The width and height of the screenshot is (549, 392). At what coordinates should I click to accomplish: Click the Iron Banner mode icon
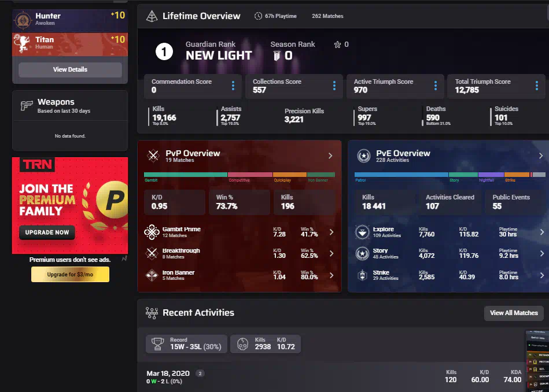(152, 275)
